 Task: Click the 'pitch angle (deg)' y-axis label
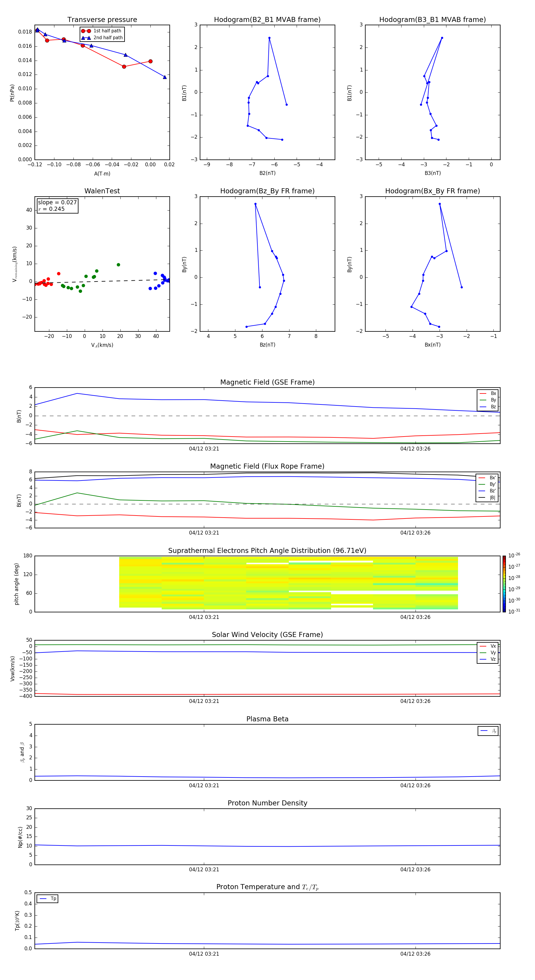pos(16,584)
